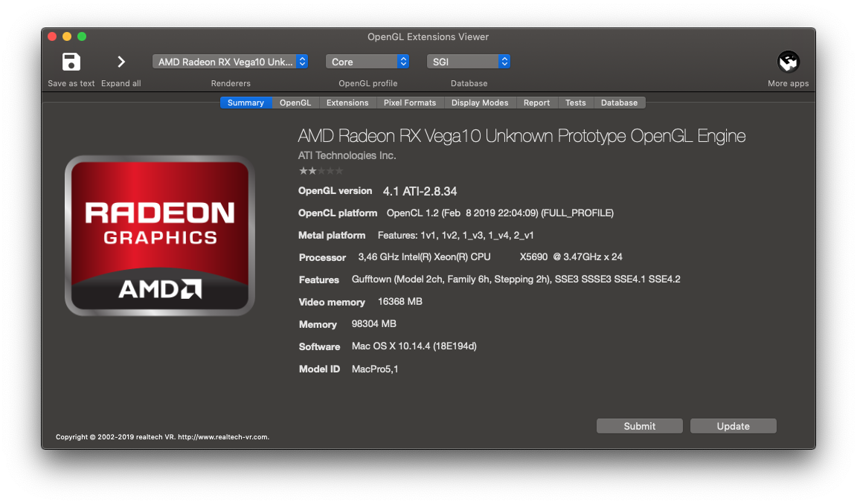
Task: Click the Software value Mac OS X 10.14.4
Action: pyautogui.click(x=414, y=346)
